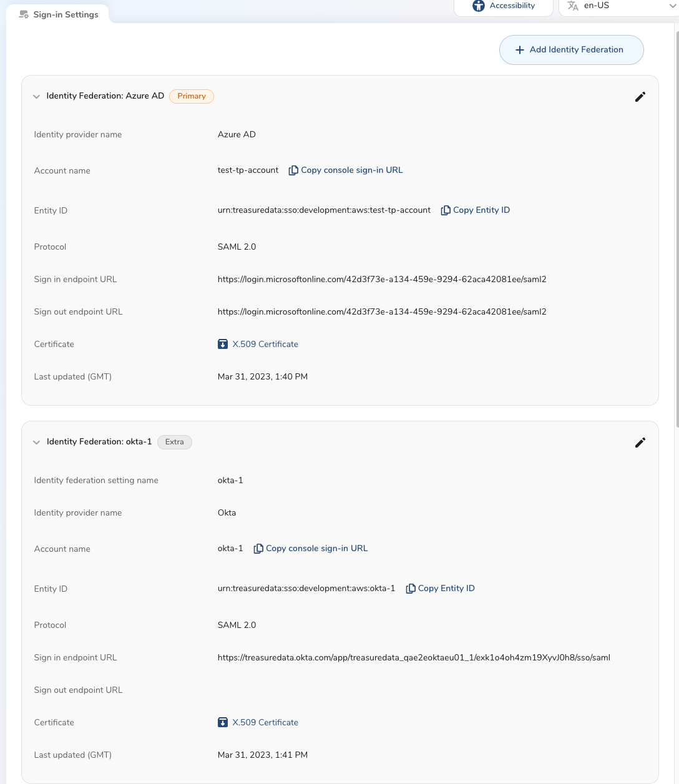
Task: Click the okta-1 X.509 Certificate link
Action: 265,722
